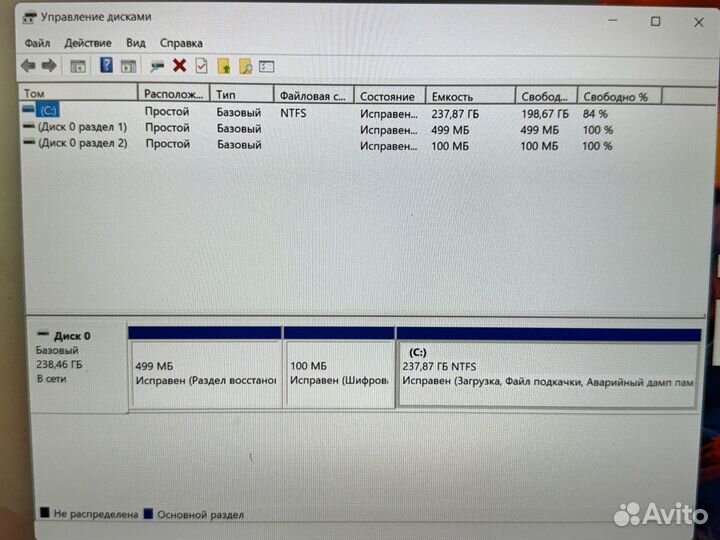The height and width of the screenshot is (540, 720).
Task: Open the Файл menu
Action: tap(37, 43)
